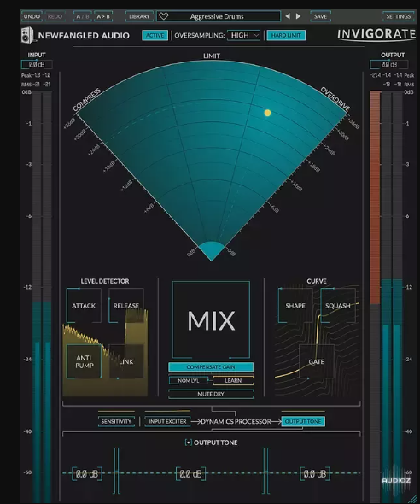
Task: Click the INPUT level meter
Action: click(x=42, y=296)
